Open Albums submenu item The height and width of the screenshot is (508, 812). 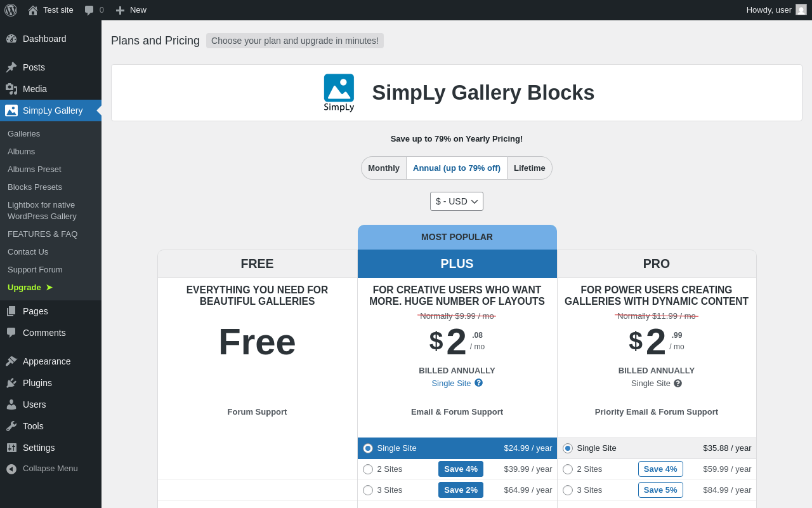(x=51, y=152)
